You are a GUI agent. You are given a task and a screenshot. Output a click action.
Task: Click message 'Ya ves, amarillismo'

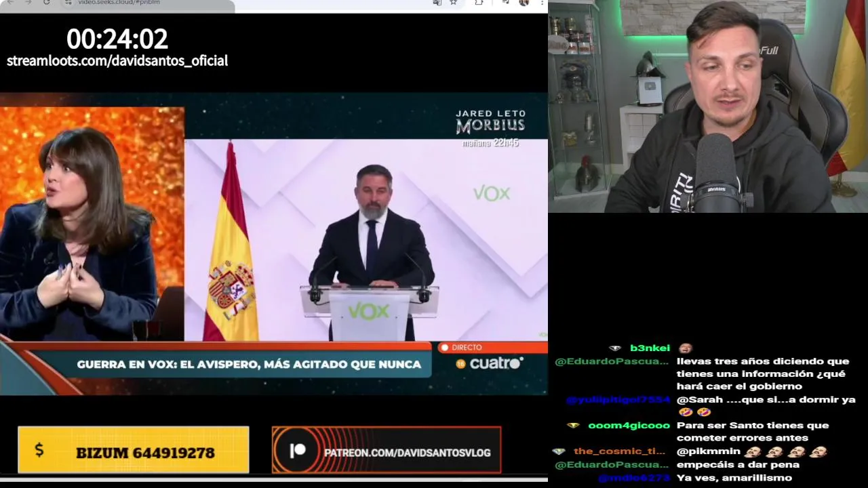click(734, 478)
